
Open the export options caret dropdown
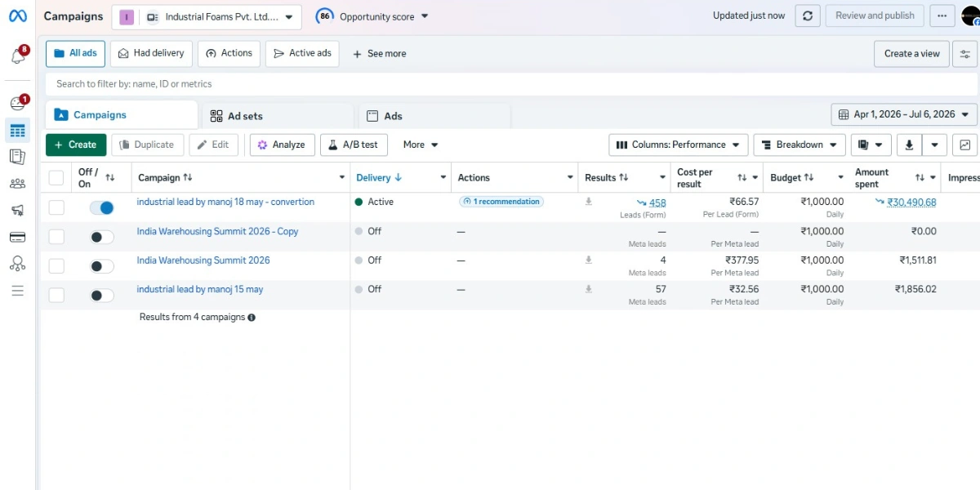coord(934,145)
